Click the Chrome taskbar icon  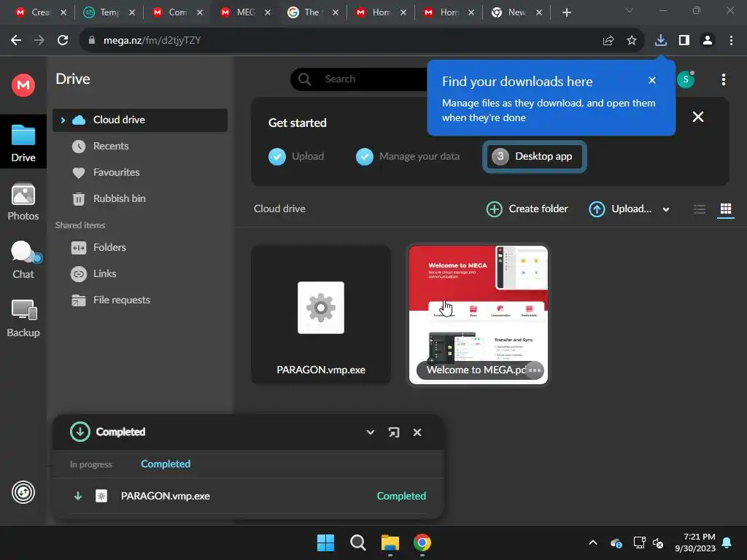click(422, 542)
